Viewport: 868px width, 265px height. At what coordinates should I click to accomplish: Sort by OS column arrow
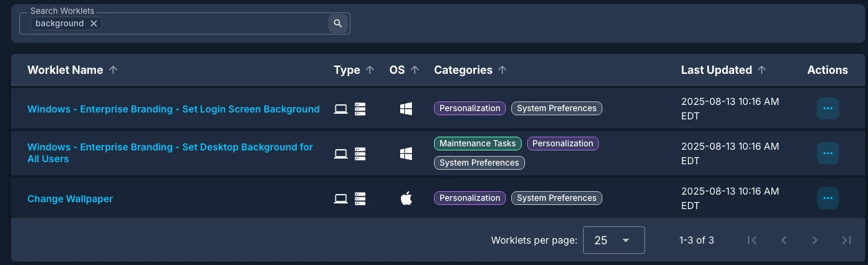coord(415,70)
